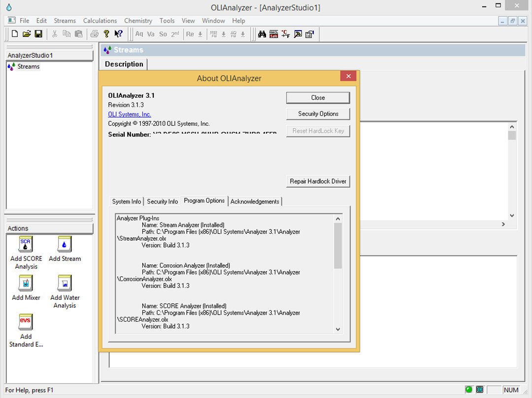Screen dimensions: 532x398
Task: Click the description box scroll right arrow
Action: (x=503, y=224)
